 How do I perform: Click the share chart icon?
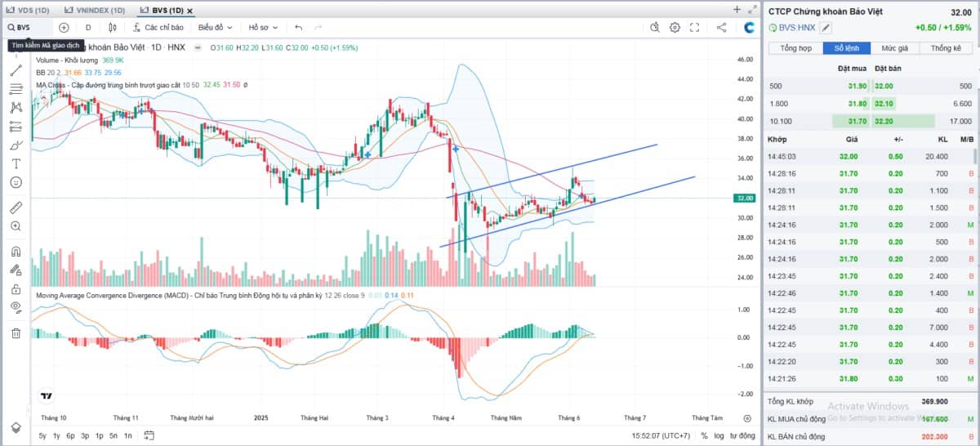(722, 27)
